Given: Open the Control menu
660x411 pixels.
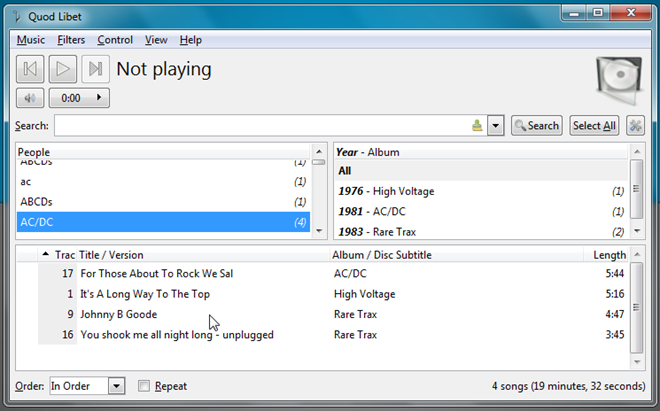Looking at the screenshot, I should 115,40.
